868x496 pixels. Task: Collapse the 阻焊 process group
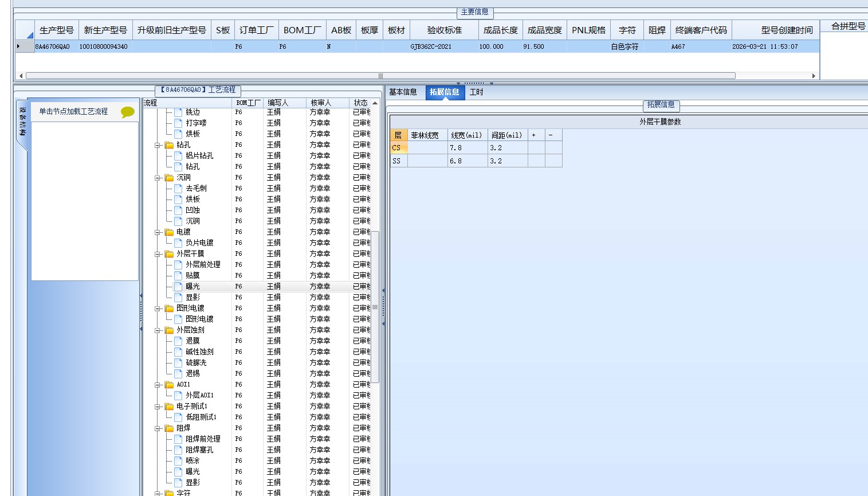point(158,428)
